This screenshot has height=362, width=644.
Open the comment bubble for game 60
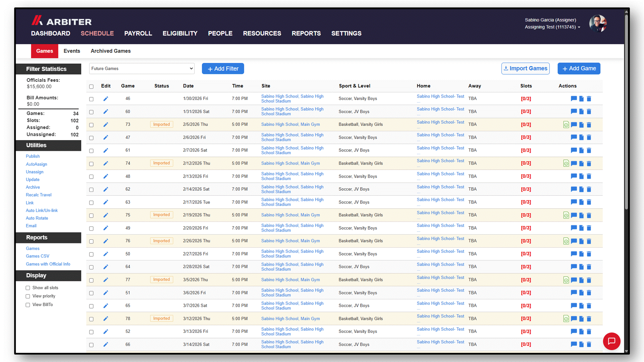574,112
